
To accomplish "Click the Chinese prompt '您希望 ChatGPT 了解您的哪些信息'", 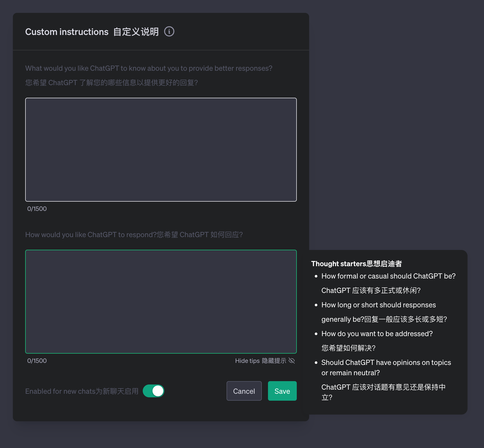I will [x=111, y=83].
